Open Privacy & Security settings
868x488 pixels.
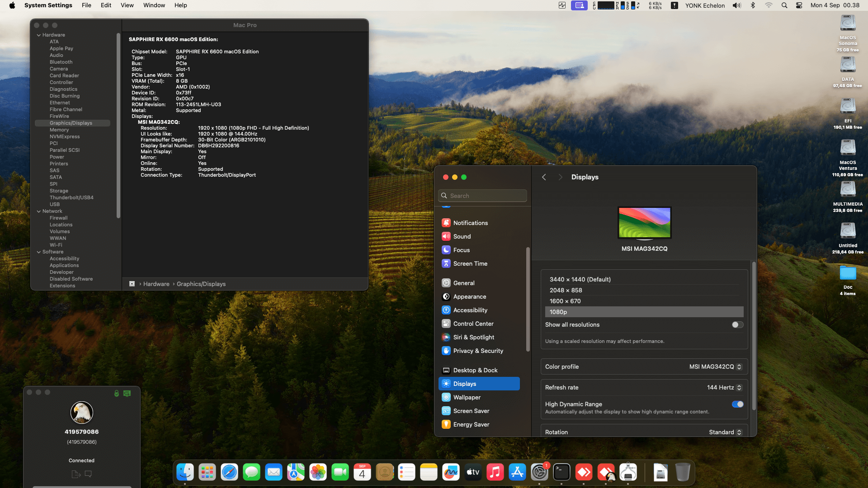pos(478,351)
